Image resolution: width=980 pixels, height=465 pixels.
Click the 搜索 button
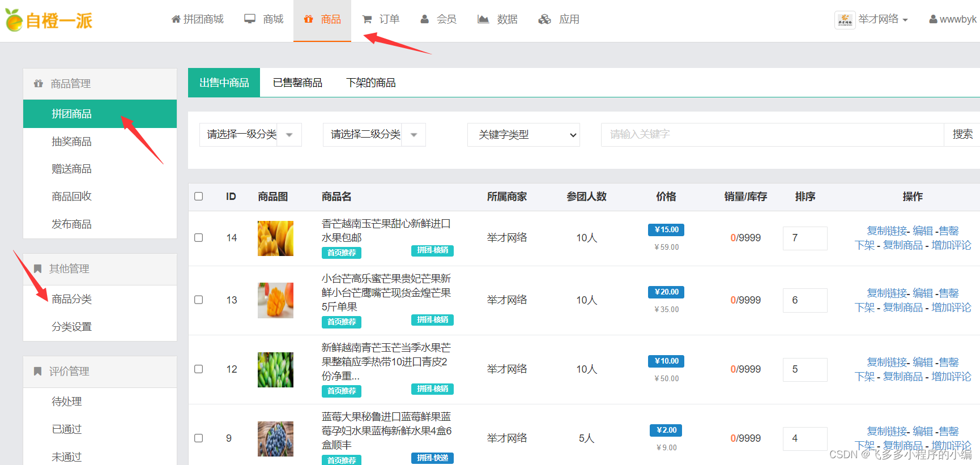coord(962,135)
